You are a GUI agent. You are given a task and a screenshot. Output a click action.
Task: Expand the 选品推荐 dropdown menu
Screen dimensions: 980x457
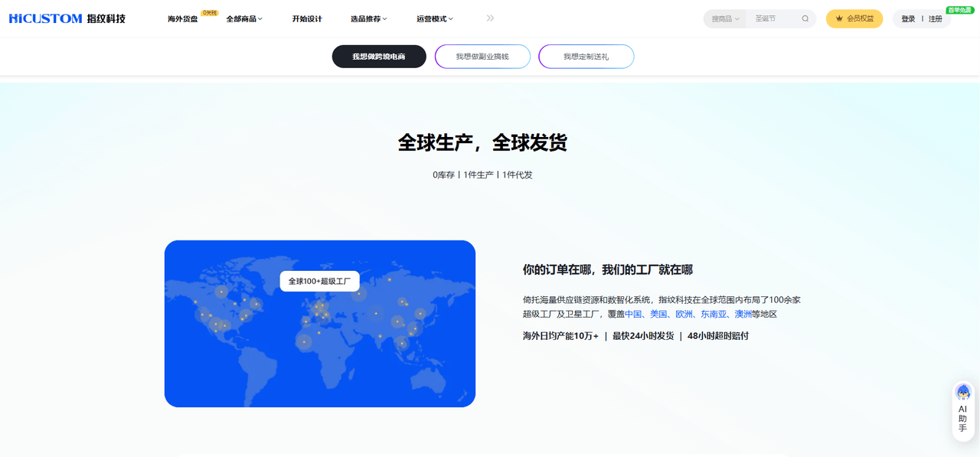tap(368, 19)
